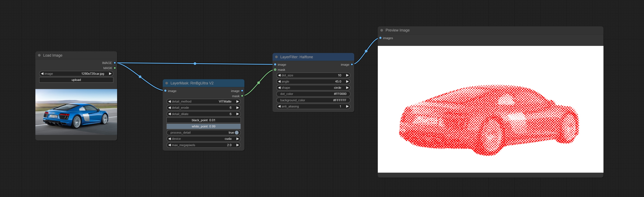Click the Load Image IMAGE output port
The image size is (644, 197).
[x=115, y=63]
